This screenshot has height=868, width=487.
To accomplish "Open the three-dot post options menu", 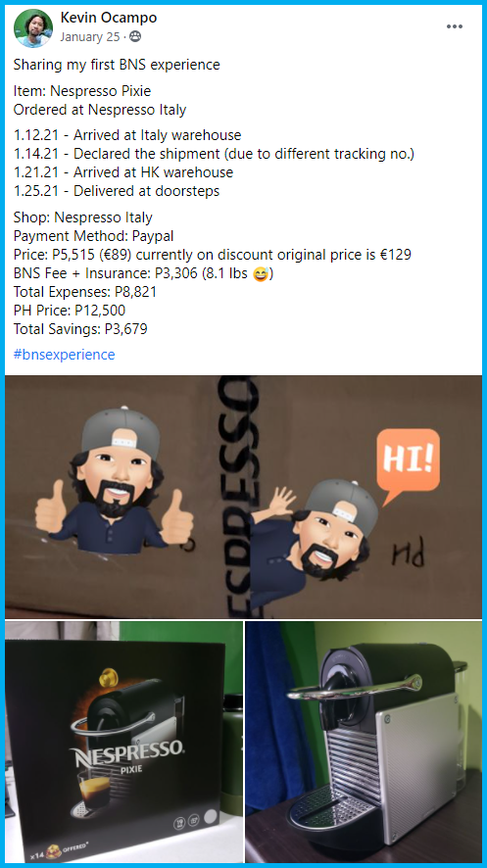I will pyautogui.click(x=455, y=26).
